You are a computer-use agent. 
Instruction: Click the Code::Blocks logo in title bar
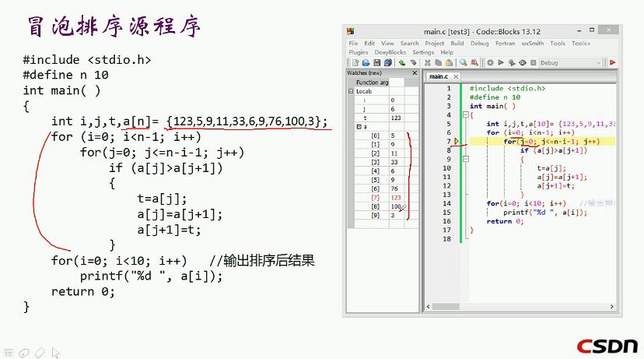[350, 32]
